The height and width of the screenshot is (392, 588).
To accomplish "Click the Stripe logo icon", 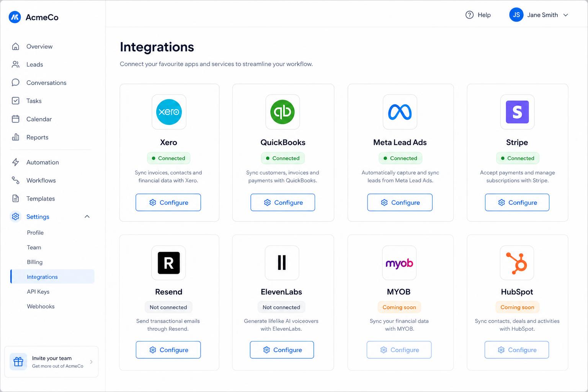I will 517,112.
